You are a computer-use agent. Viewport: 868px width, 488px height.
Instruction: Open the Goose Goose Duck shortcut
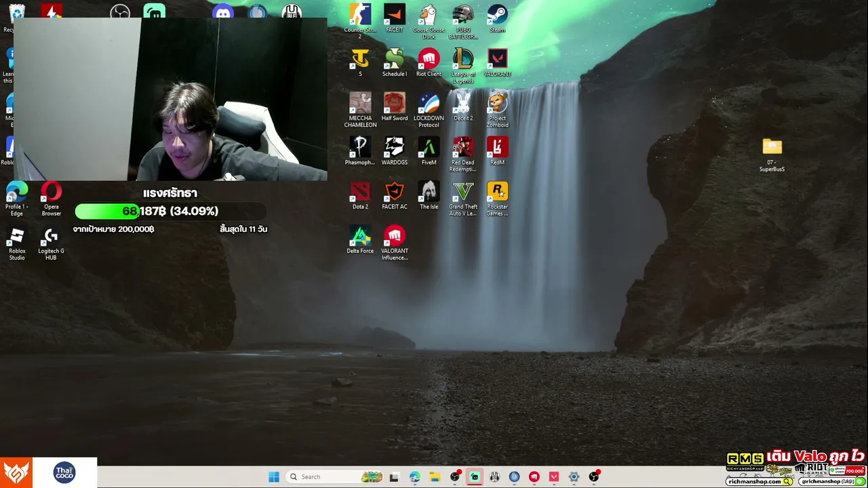[x=429, y=21]
